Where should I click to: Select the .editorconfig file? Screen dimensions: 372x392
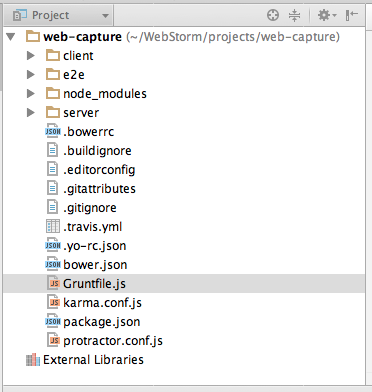pos(99,170)
